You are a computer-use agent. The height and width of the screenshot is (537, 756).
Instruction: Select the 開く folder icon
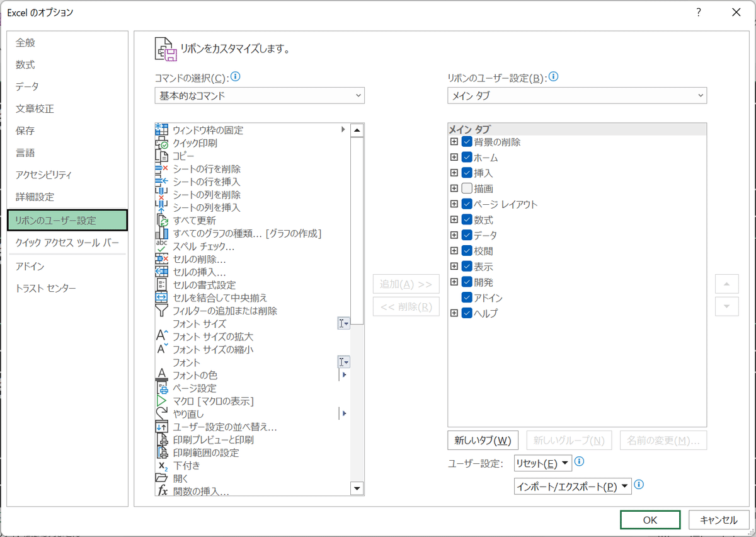click(161, 478)
